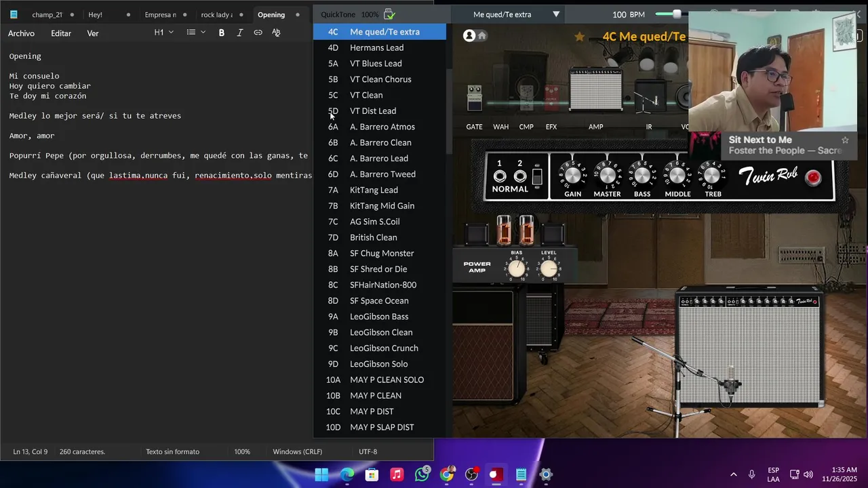The image size is (868, 488).
Task: Click the clear formatting icon in Notepad
Action: click(x=276, y=33)
